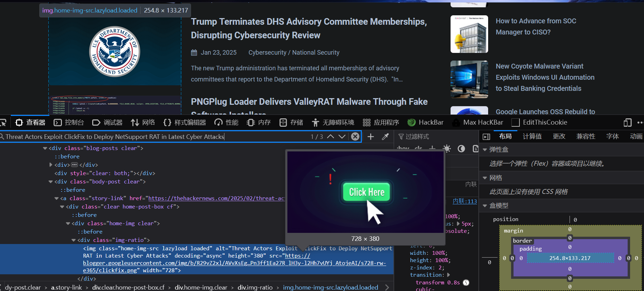This screenshot has height=291, width=644.
Task: Open Application (应用程序) panel
Action: [381, 123]
